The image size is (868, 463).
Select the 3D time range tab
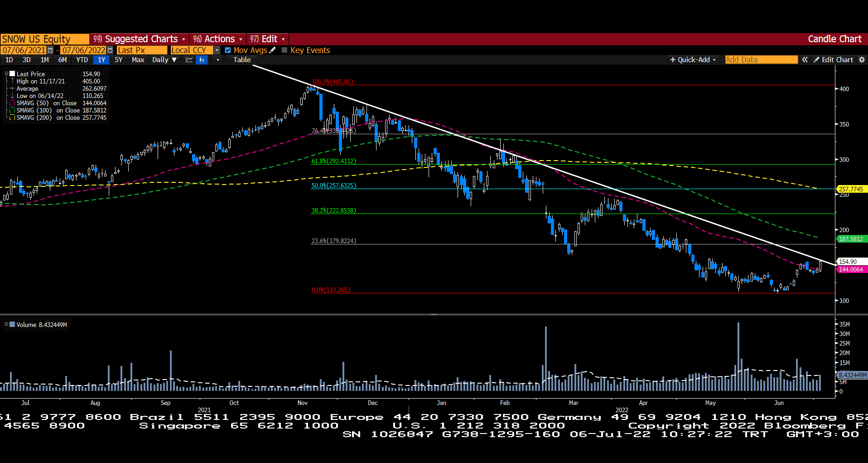tap(27, 60)
